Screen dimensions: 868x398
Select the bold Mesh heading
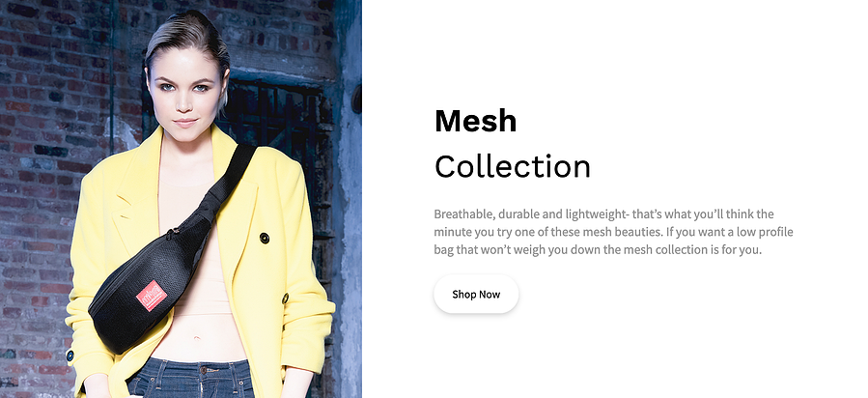[476, 121]
